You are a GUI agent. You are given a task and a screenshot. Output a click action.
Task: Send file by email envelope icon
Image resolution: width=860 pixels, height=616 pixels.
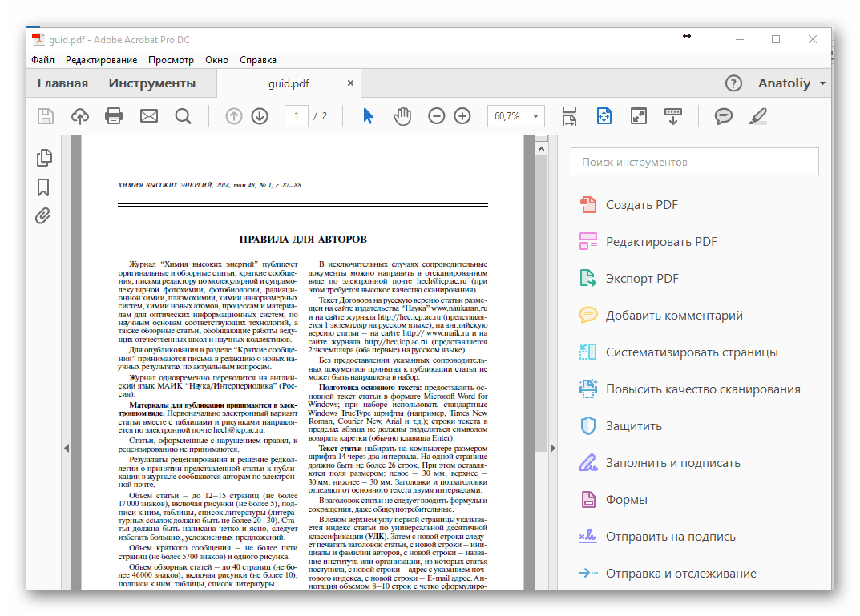click(149, 116)
